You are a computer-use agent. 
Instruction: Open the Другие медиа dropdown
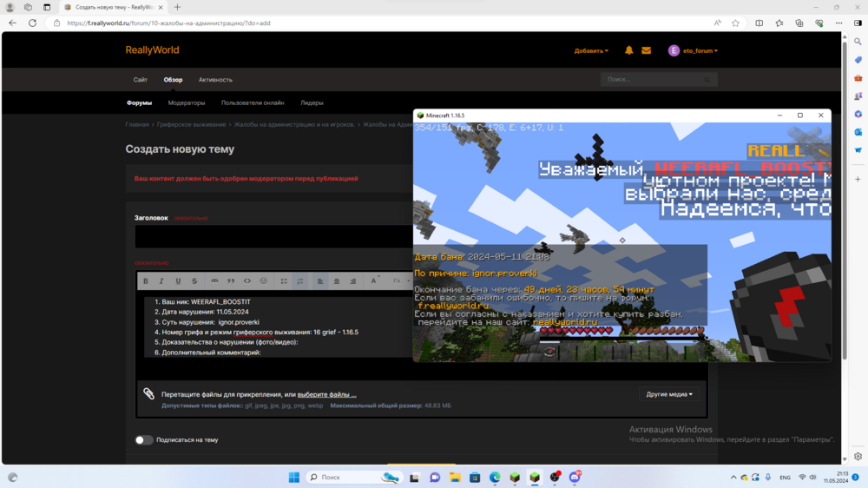669,394
